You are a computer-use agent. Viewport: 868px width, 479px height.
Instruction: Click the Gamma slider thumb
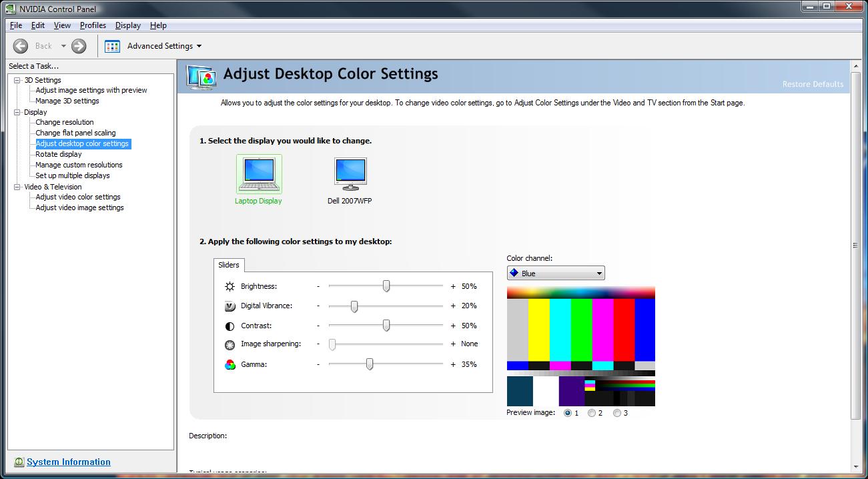[370, 364]
